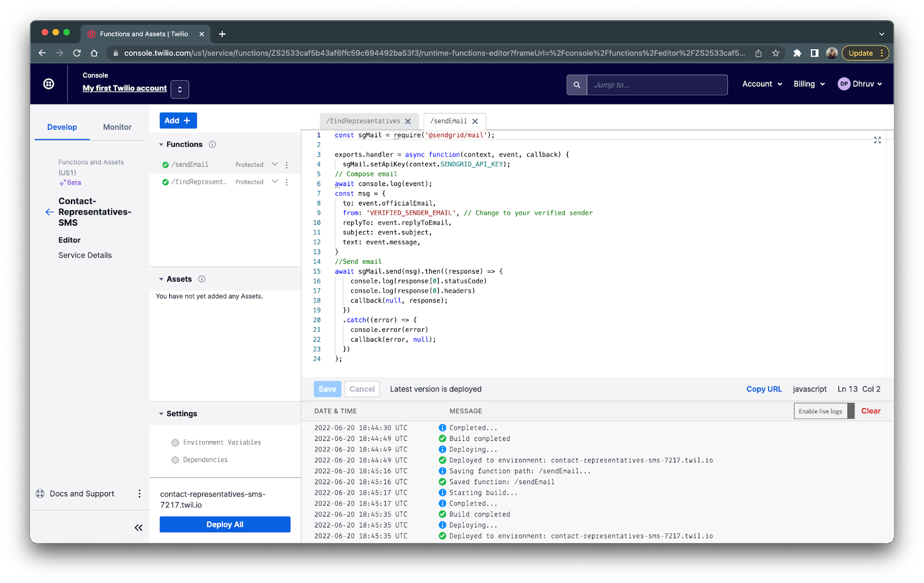The width and height of the screenshot is (924, 583).
Task: Click the Cancel button
Action: tap(362, 389)
